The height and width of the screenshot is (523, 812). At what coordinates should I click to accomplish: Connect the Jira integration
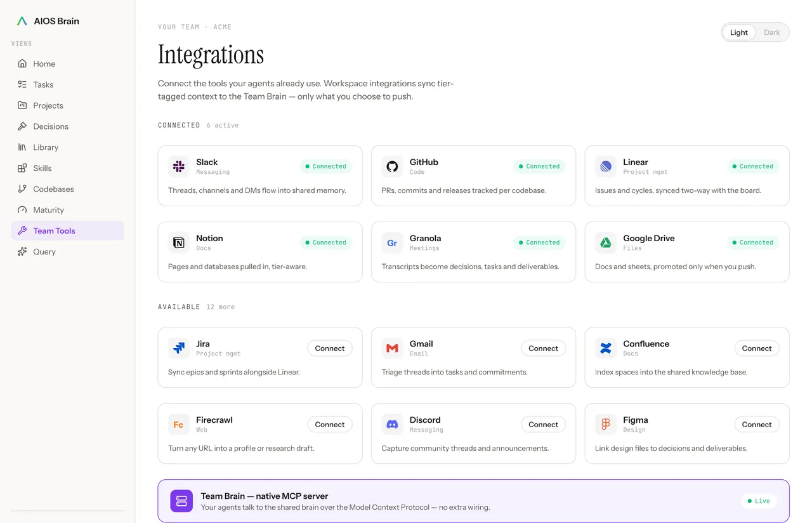click(x=330, y=348)
